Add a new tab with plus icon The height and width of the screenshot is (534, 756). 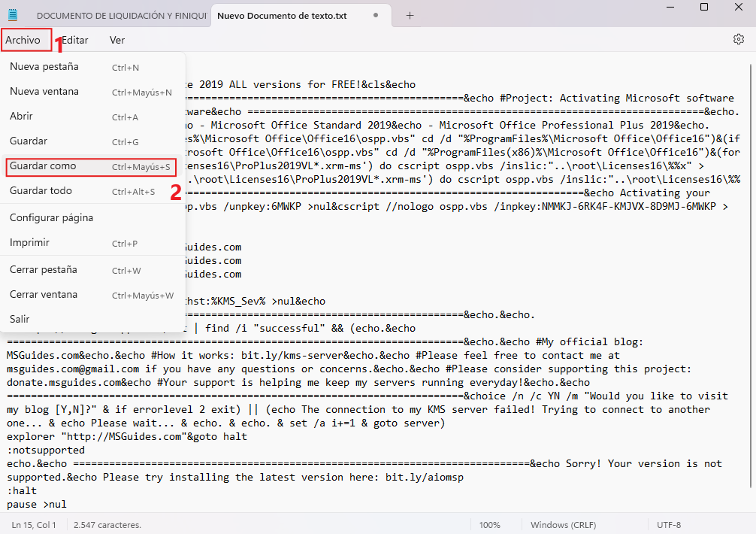(x=410, y=15)
